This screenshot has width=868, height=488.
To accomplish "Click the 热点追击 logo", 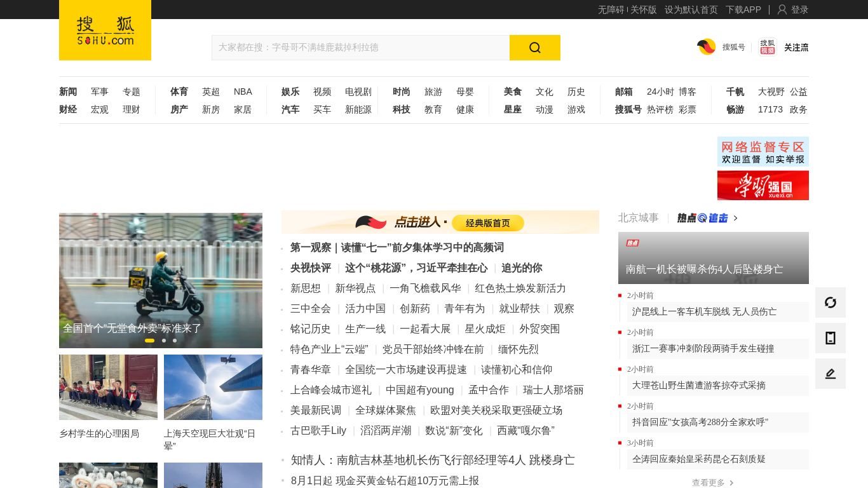I will tap(702, 218).
